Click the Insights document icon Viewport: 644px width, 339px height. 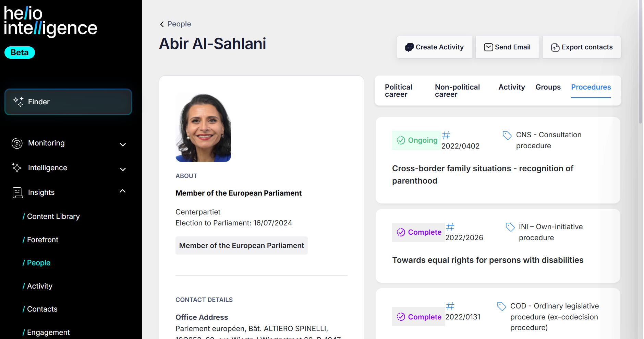pyautogui.click(x=17, y=193)
